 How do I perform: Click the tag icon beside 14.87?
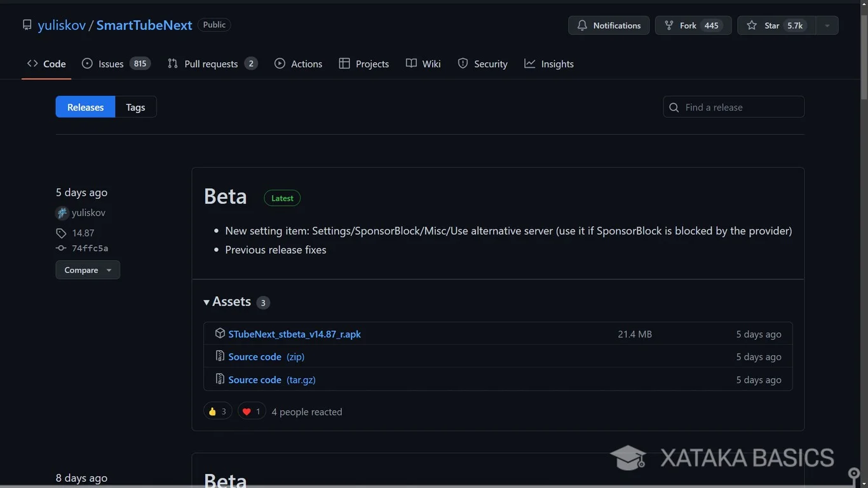(x=61, y=233)
